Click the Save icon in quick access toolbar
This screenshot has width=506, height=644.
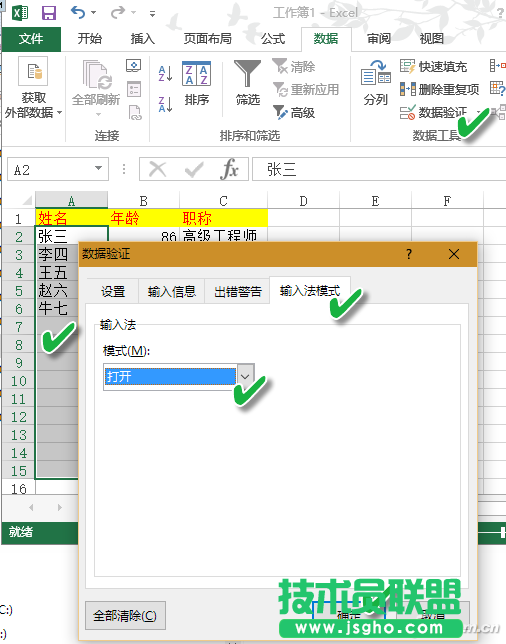coord(49,13)
